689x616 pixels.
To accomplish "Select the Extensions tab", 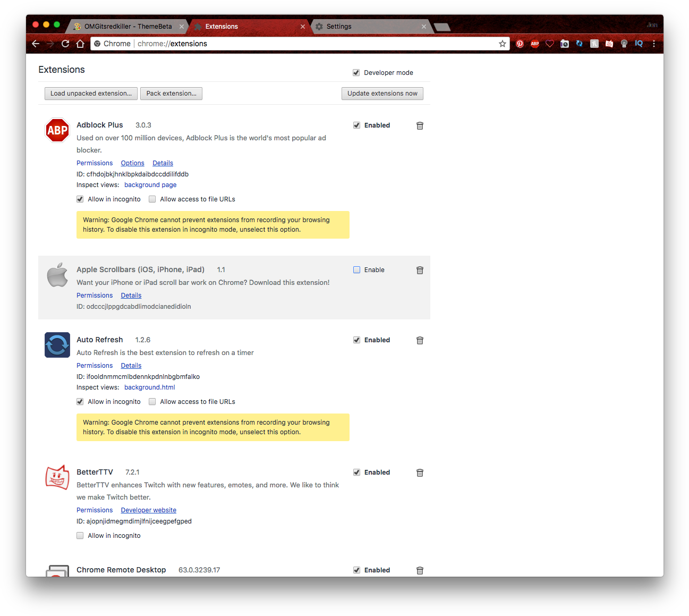I will pos(250,27).
